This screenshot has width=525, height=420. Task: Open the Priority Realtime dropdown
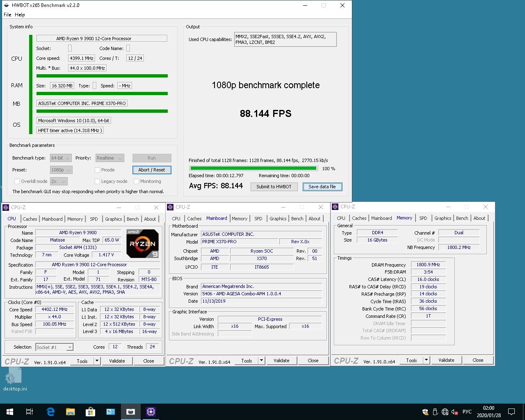coord(110,158)
